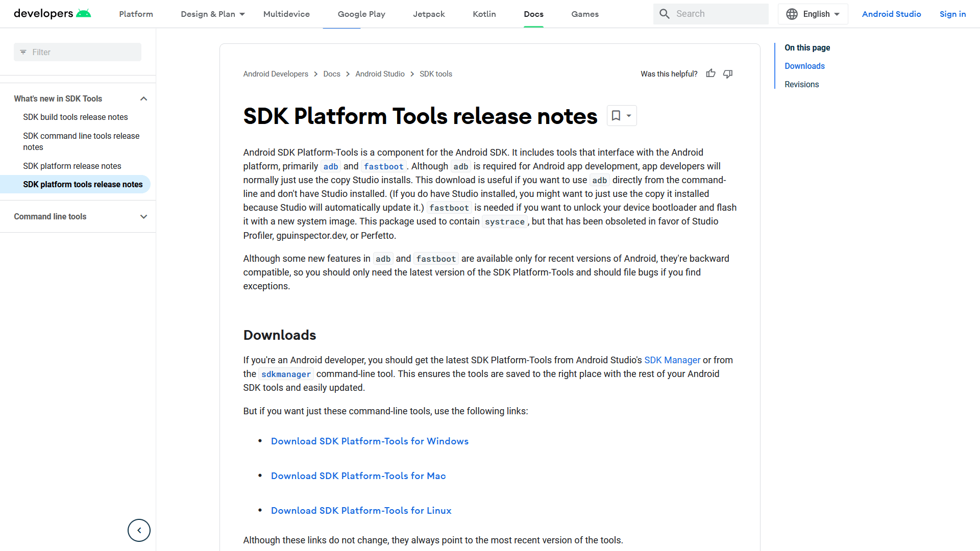Switch to the Docs tab

pos(533,14)
